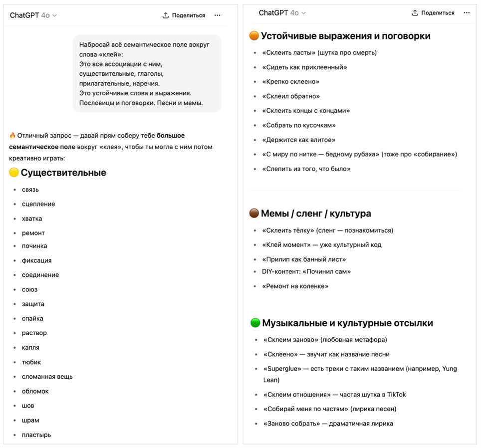Click the "Существительные" heading text
Viewport: 481px width, 448px height.
(63, 173)
